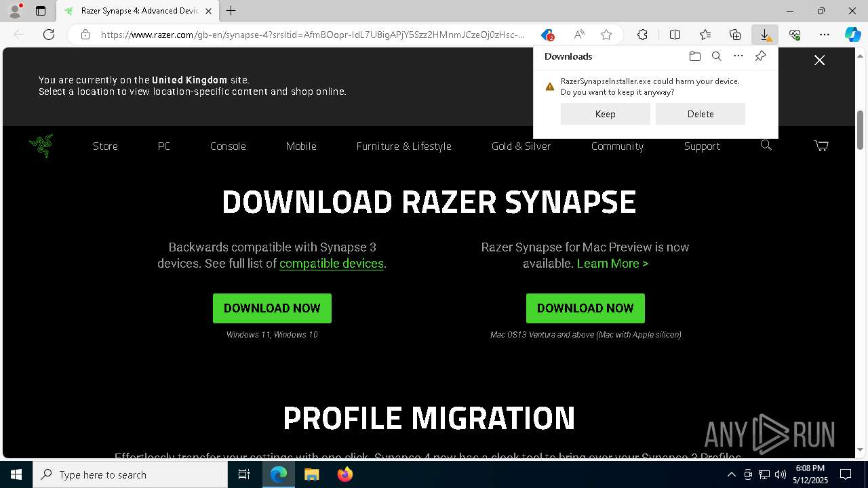This screenshot has width=868, height=488.
Task: Open the volume control tray icon
Action: click(780, 474)
